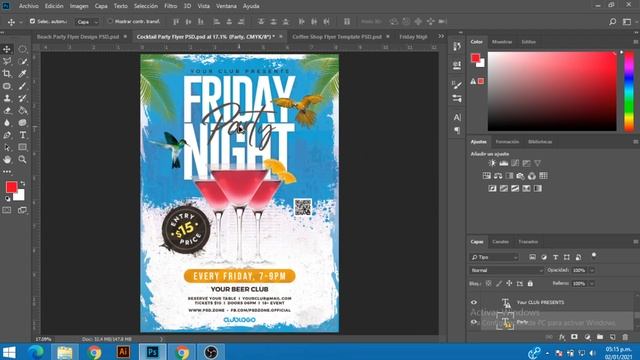This screenshot has width=640, height=360.
Task: Select the Path Selection arrow tool
Action: tap(7, 147)
